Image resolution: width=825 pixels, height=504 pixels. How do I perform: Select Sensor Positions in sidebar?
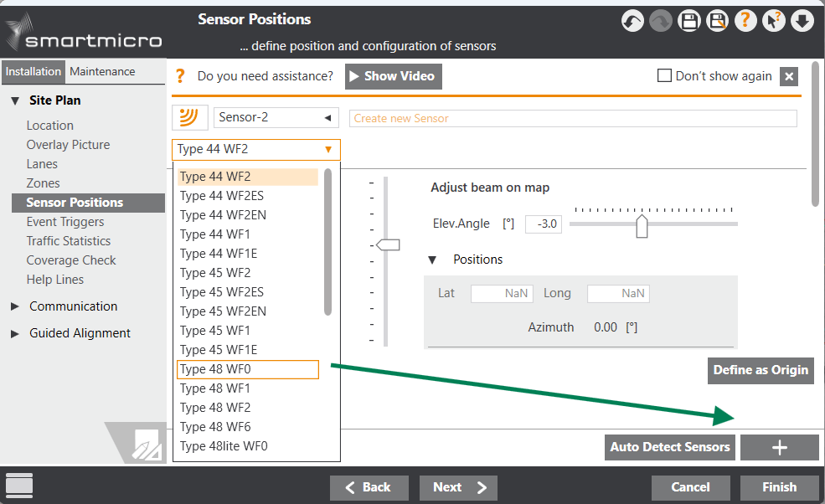pyautogui.click(x=89, y=203)
